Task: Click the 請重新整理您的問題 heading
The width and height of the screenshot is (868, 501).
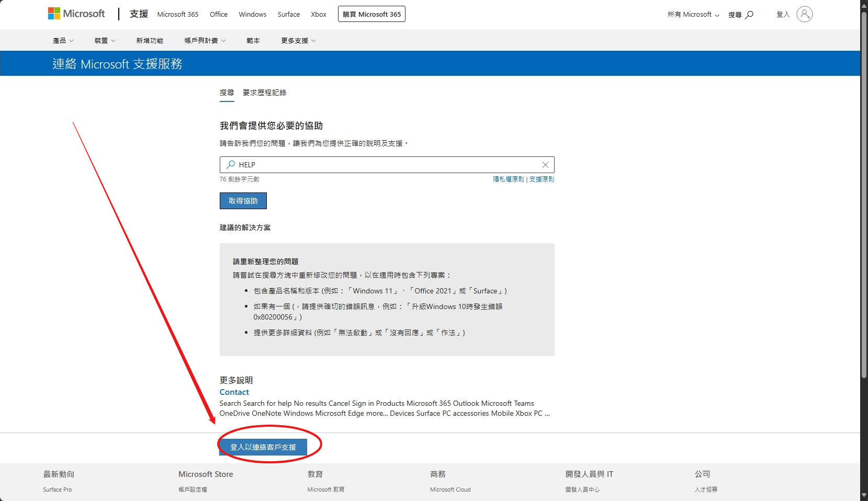Action: pyautogui.click(x=266, y=261)
